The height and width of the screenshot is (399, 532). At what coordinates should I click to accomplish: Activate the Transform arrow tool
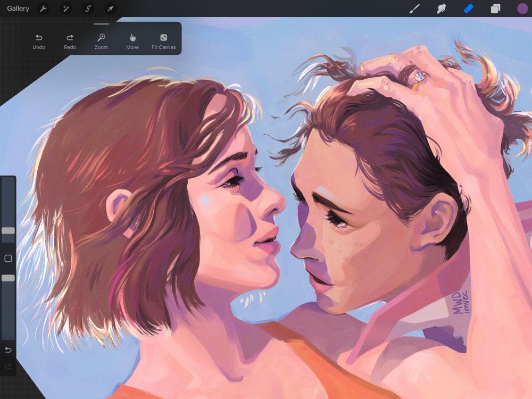pos(110,9)
